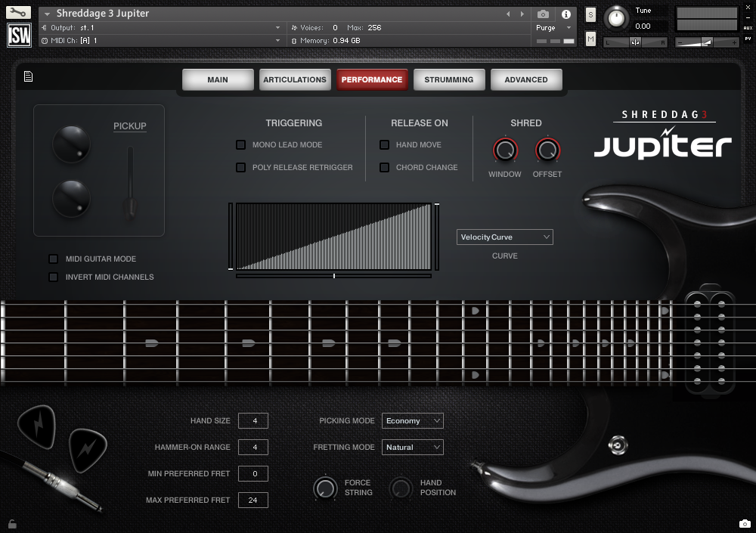Change Picking Mode from Economy
756x533 pixels.
coord(412,420)
